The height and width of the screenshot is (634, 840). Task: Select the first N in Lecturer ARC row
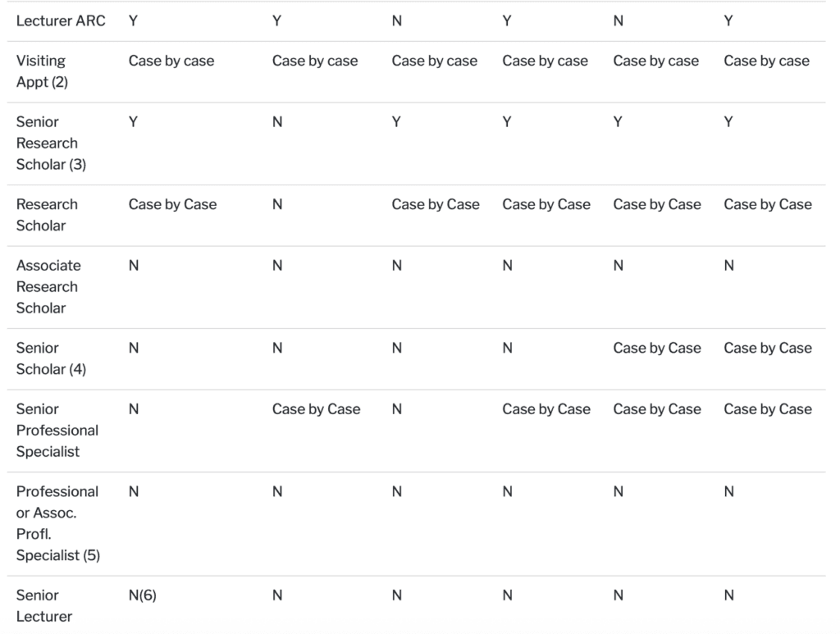point(396,21)
